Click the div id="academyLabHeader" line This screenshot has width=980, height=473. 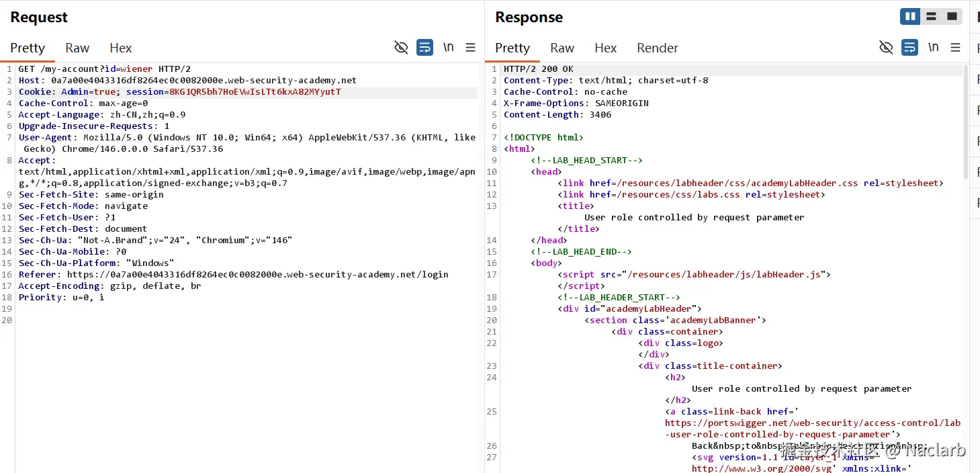[629, 308]
